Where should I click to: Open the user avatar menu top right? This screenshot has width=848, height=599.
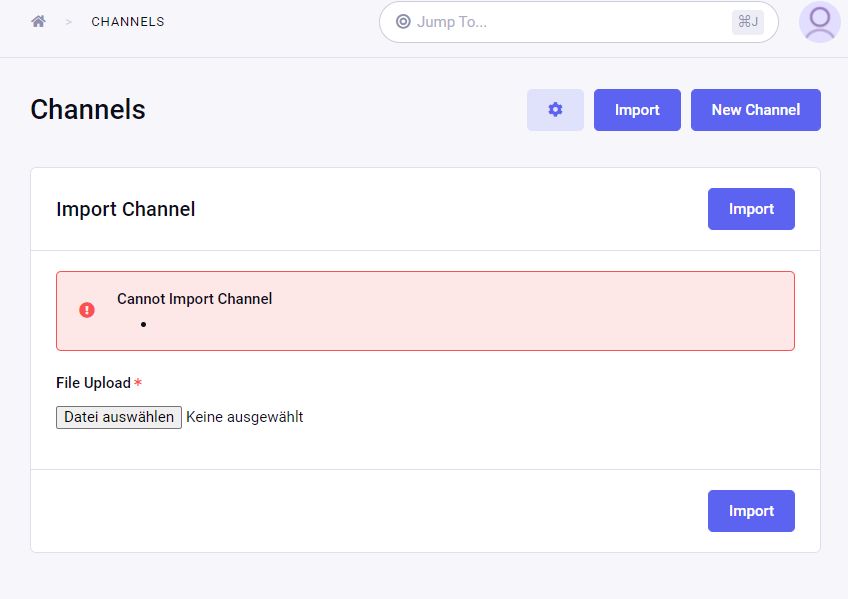(818, 22)
